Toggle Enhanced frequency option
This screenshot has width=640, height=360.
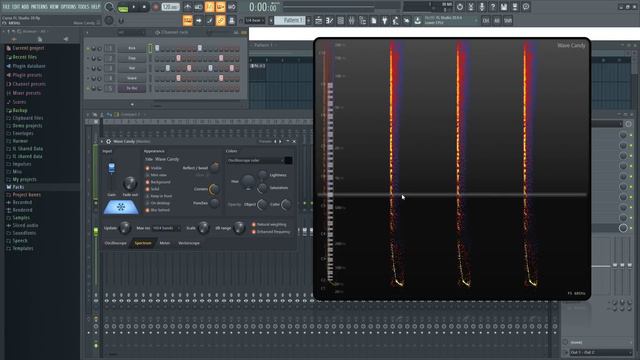(x=271, y=232)
